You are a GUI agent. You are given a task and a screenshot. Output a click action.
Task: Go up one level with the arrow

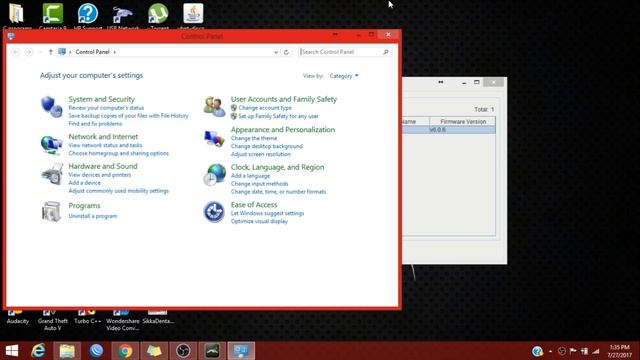click(51, 52)
